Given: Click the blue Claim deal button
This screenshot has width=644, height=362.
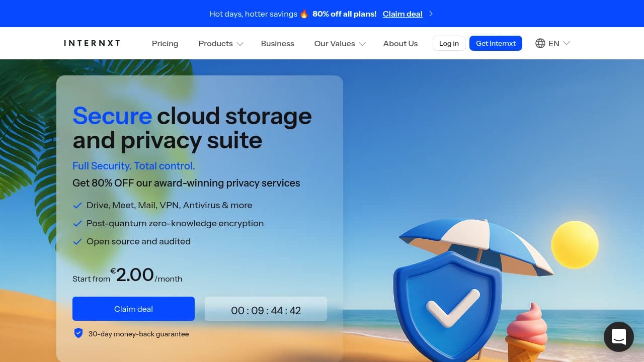Looking at the screenshot, I should coord(133,309).
